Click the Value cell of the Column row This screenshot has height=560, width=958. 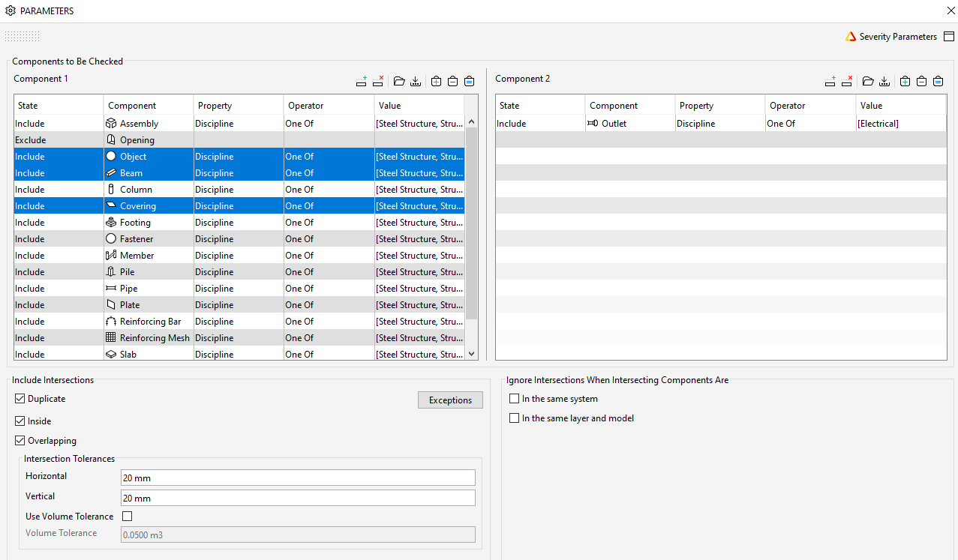coord(419,190)
